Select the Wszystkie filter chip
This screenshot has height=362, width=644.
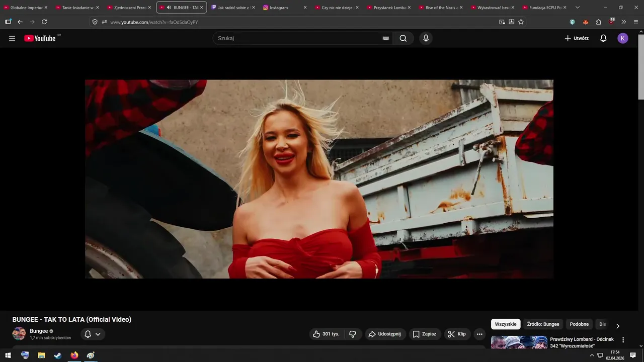click(x=506, y=324)
